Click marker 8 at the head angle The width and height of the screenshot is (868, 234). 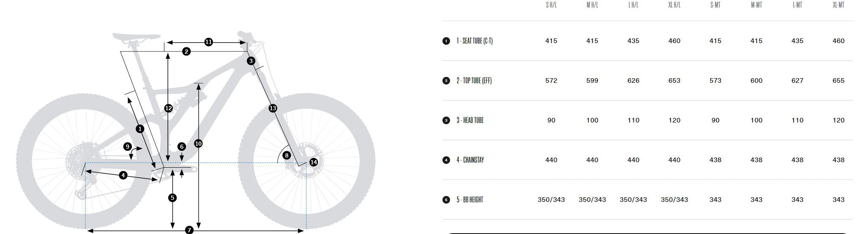click(287, 155)
